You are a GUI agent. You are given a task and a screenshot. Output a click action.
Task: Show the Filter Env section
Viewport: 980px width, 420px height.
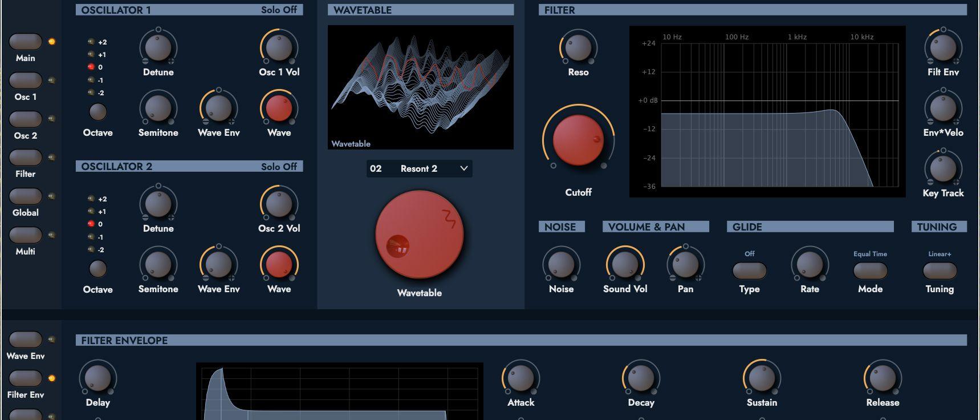[26, 378]
